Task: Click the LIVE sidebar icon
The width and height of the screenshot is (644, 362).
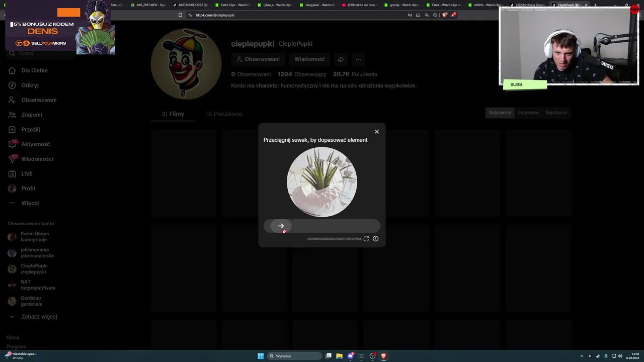Action: [x=12, y=173]
